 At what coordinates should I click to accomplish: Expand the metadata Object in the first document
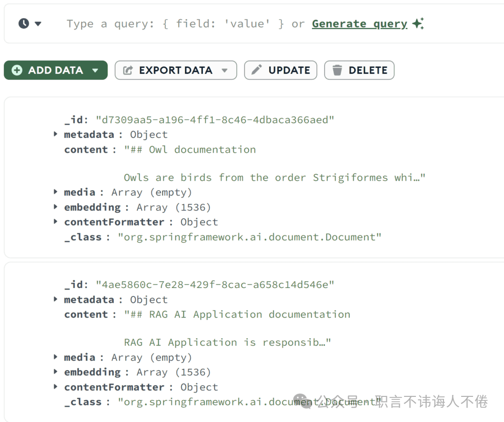coord(55,134)
